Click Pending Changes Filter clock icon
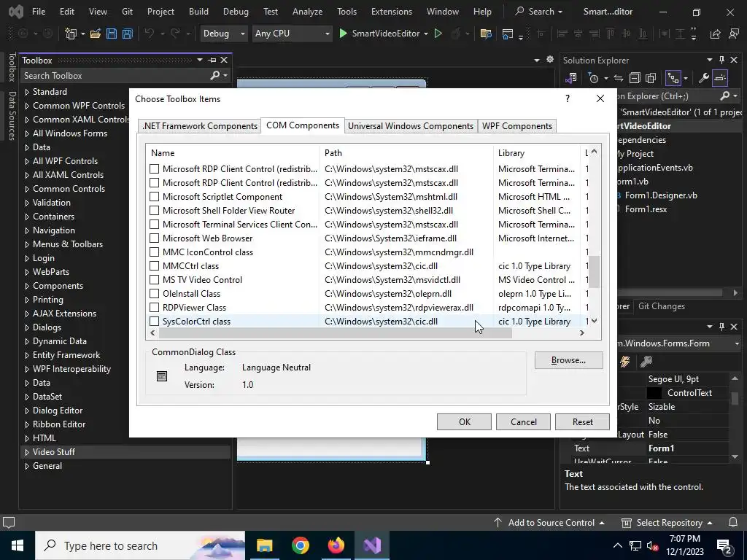 point(594,78)
